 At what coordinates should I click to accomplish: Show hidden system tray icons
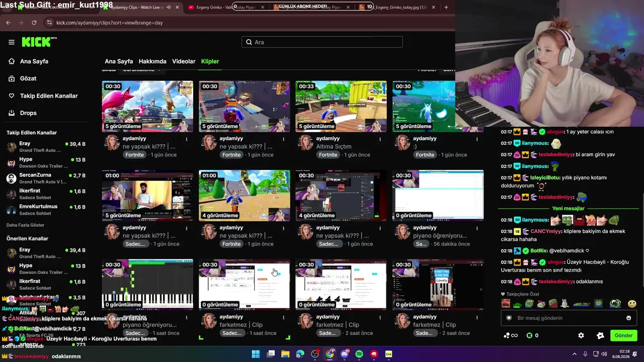575,354
